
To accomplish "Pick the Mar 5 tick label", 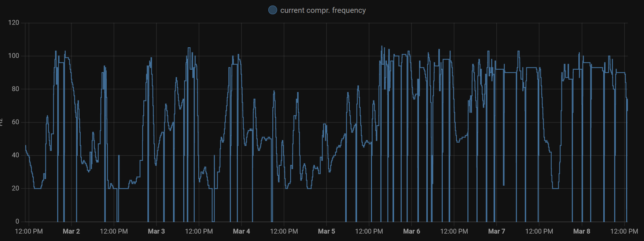I will [x=326, y=231].
